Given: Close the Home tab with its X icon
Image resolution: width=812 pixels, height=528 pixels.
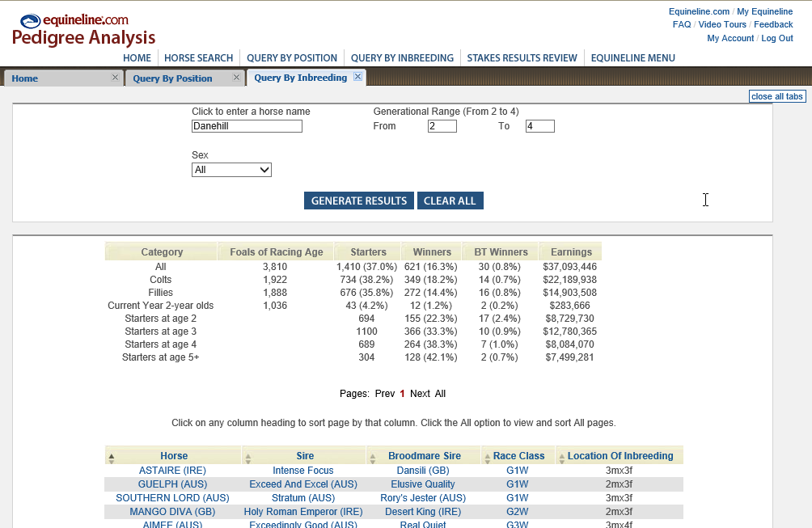Looking at the screenshot, I should [x=115, y=78].
